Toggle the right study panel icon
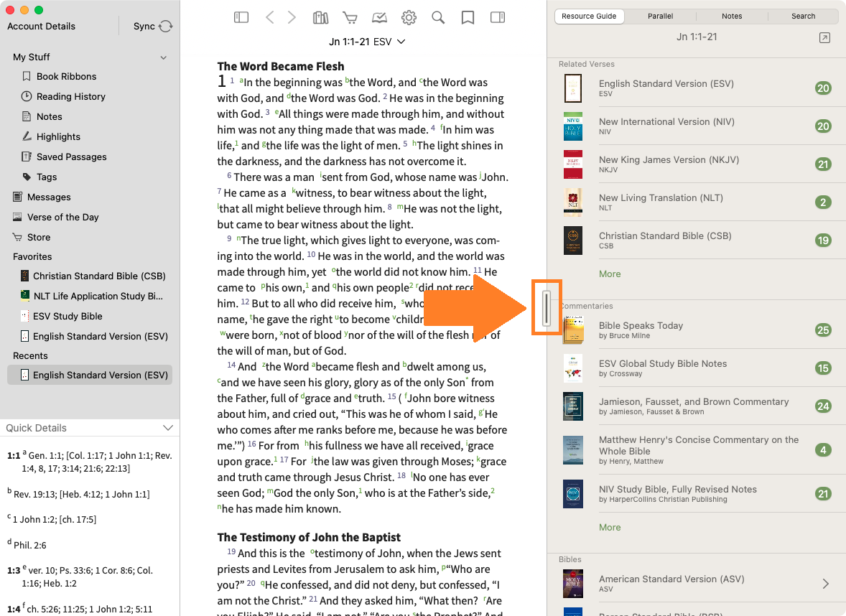The width and height of the screenshot is (846, 616). tap(497, 17)
